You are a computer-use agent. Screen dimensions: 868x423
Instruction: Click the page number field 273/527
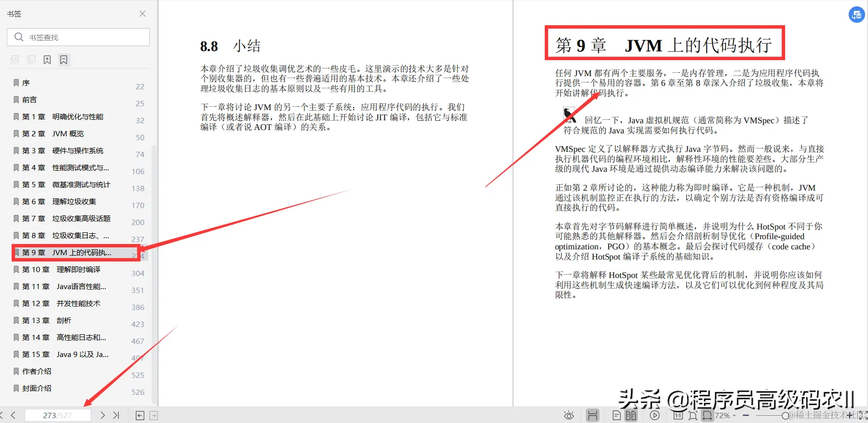58,415
